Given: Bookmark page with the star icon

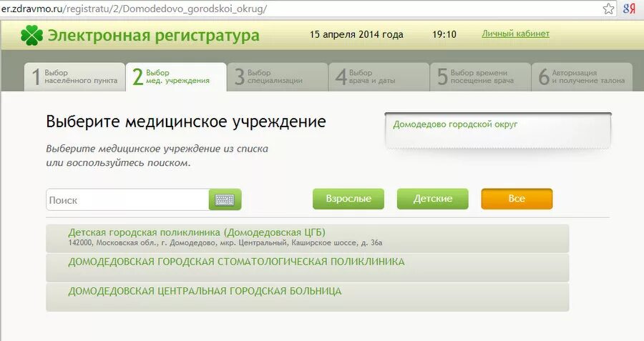Looking at the screenshot, I should click(x=608, y=9).
